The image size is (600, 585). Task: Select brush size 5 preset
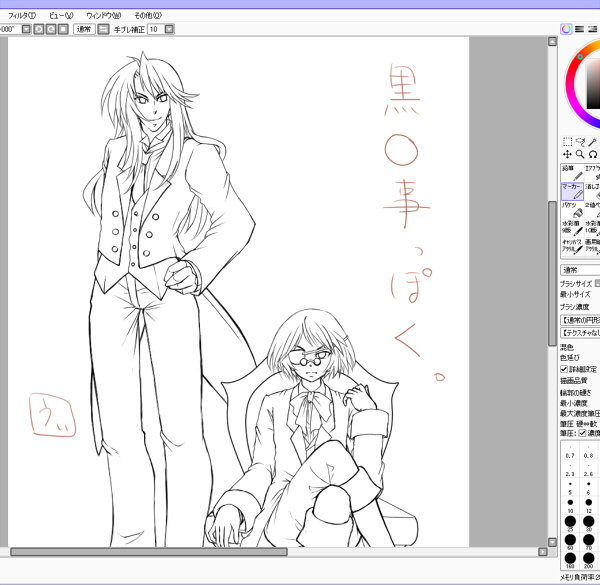tap(570, 488)
